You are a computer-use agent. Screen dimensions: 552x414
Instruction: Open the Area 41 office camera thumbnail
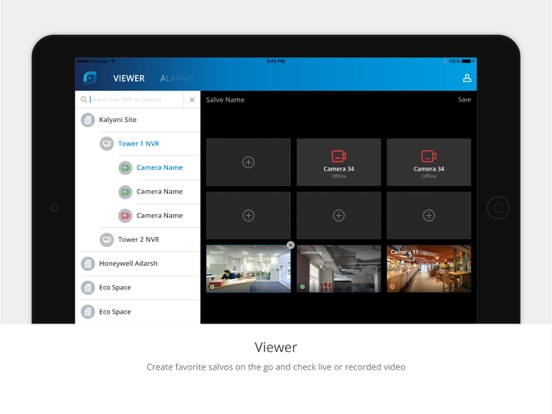249,269
